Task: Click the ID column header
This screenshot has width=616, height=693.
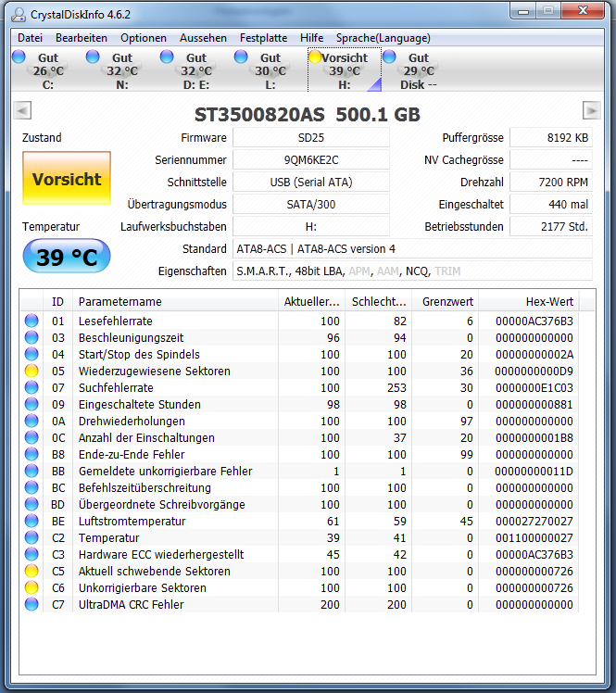Action: (57, 301)
